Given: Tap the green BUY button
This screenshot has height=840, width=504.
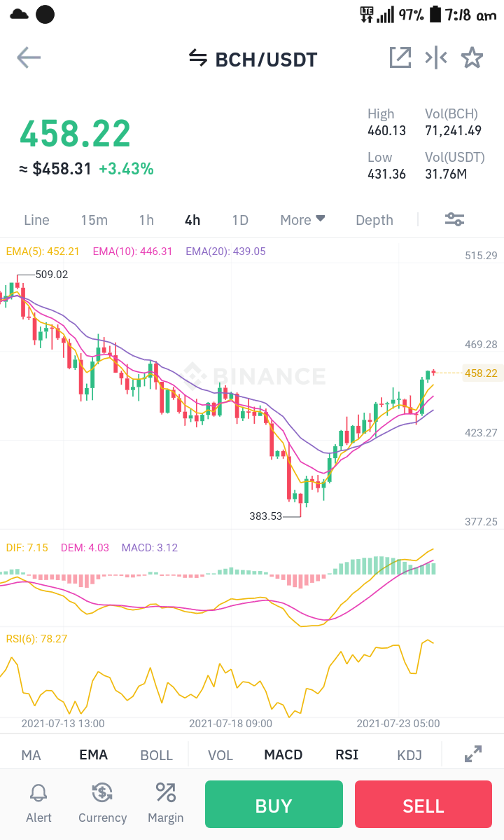Looking at the screenshot, I should (x=274, y=804).
